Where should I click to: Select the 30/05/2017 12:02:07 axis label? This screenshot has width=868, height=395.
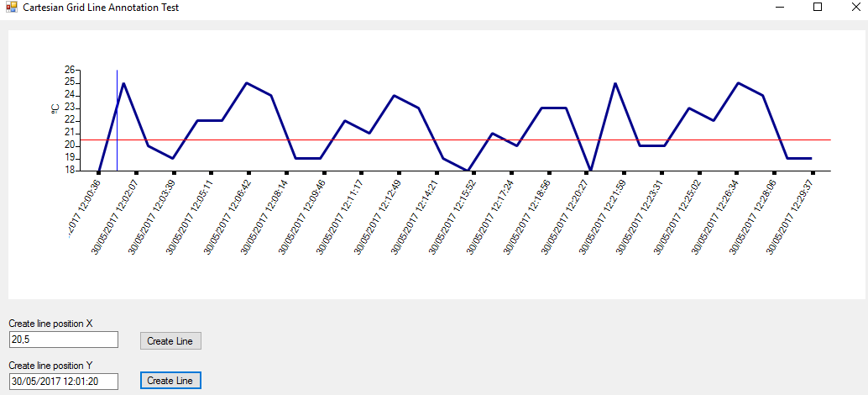(x=115, y=217)
